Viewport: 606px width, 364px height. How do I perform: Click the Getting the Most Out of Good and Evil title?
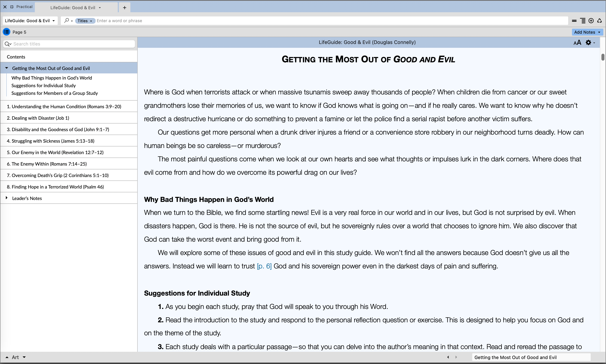(x=368, y=59)
